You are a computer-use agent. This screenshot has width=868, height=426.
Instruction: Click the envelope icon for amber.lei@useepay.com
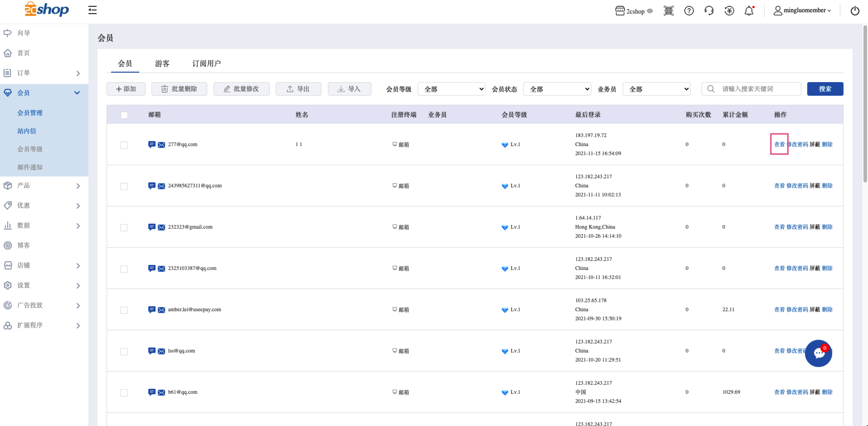[161, 310]
